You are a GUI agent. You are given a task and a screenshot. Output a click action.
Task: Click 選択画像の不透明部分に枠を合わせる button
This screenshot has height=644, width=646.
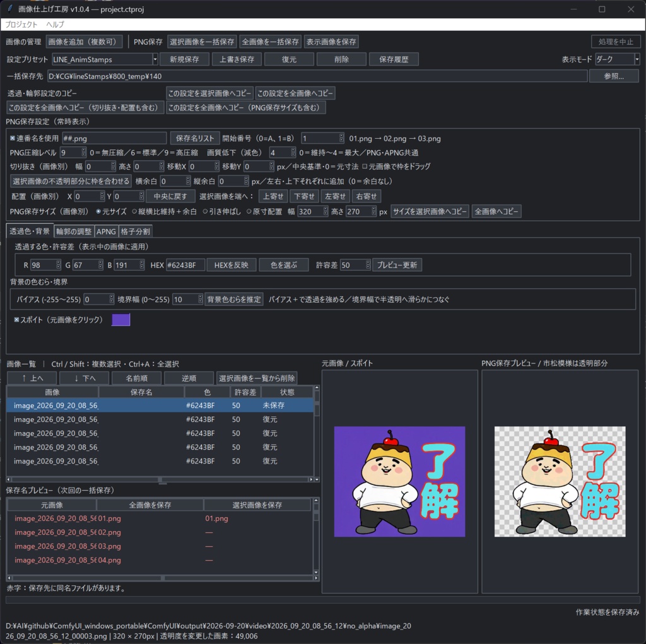pos(71,181)
